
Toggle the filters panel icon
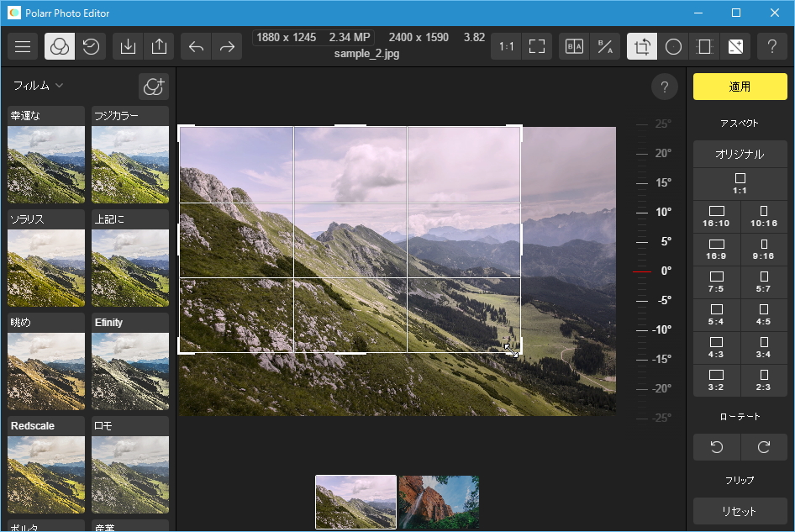point(60,47)
